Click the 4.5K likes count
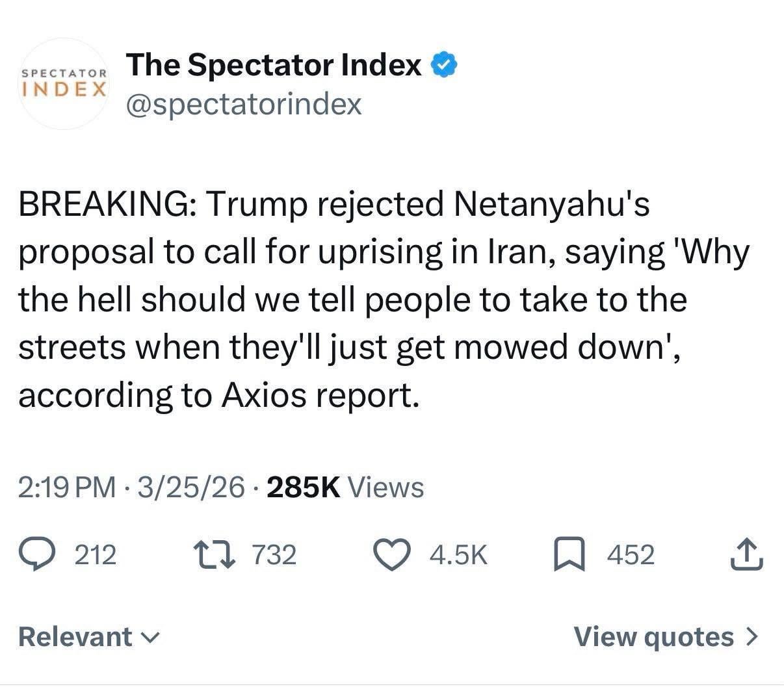 (459, 555)
